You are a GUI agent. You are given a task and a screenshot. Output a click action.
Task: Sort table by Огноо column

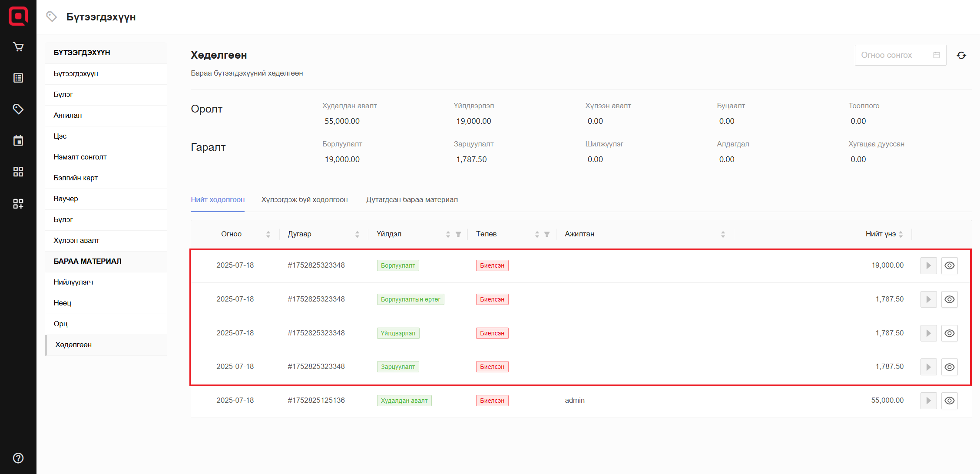click(x=268, y=234)
